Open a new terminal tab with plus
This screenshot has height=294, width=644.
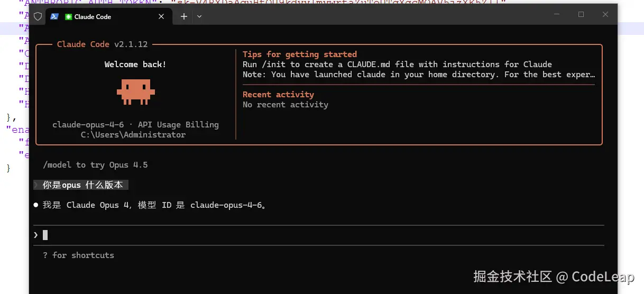pos(183,16)
